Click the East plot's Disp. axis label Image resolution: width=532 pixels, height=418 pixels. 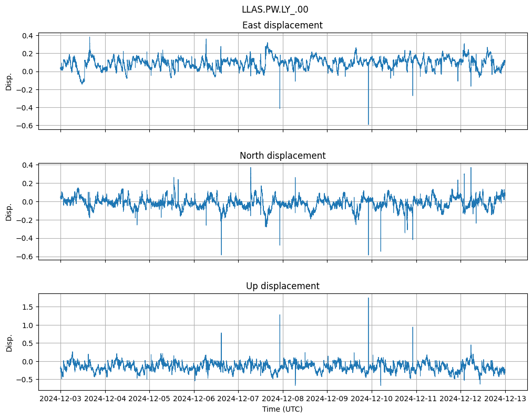8,81
